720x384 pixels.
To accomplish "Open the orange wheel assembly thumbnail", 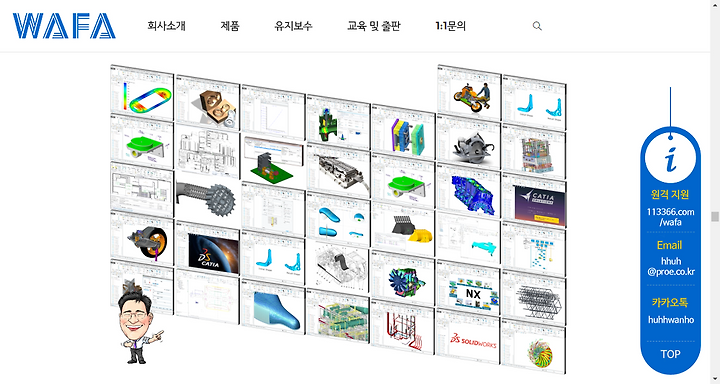I will pyautogui.click(x=142, y=238).
